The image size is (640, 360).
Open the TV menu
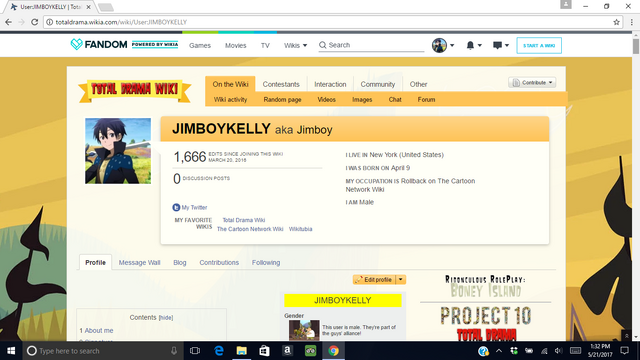tap(265, 45)
